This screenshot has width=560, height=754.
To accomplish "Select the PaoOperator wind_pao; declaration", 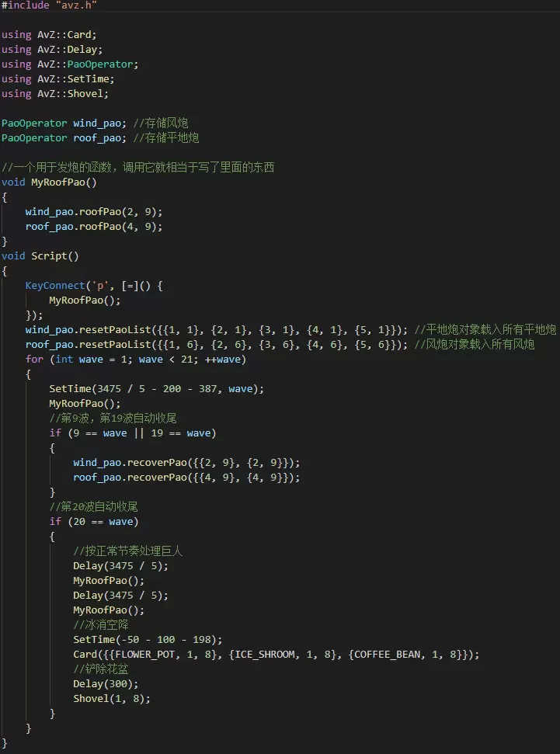I will (64, 123).
